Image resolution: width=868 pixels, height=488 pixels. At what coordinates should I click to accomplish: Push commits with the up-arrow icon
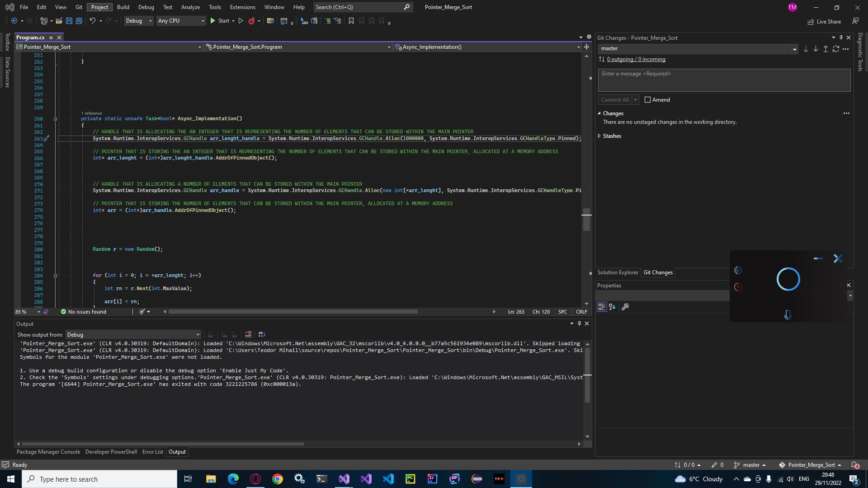coord(826,49)
